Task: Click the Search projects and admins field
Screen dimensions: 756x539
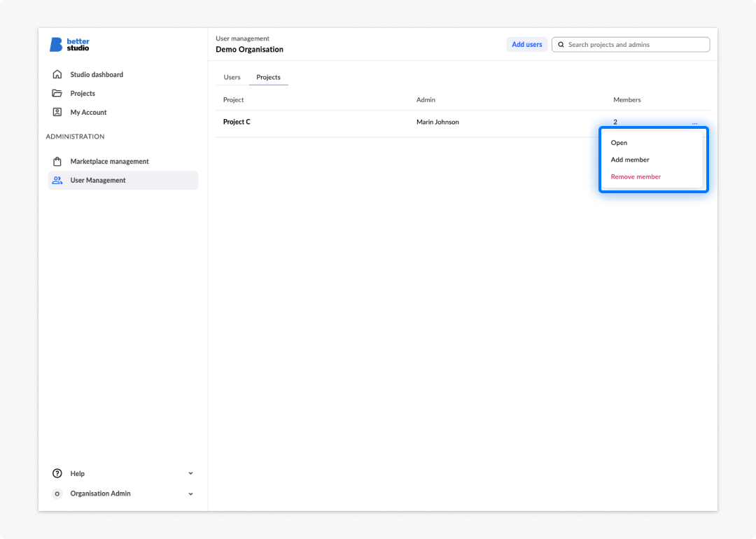Action: (x=631, y=44)
